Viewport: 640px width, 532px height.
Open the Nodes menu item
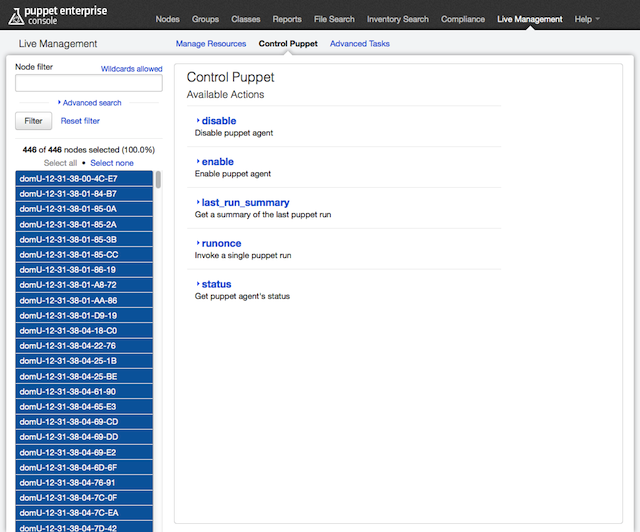[169, 19]
